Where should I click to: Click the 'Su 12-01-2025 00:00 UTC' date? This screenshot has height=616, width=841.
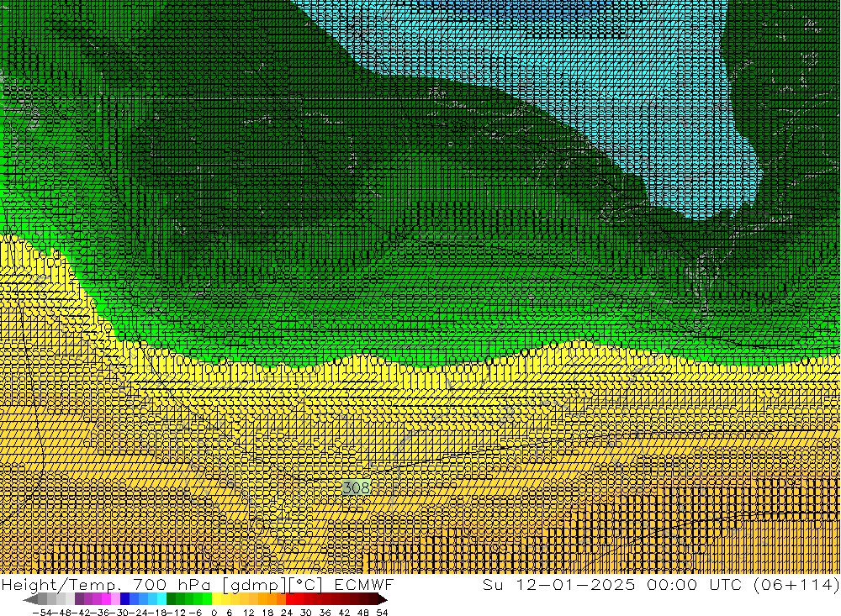614,584
